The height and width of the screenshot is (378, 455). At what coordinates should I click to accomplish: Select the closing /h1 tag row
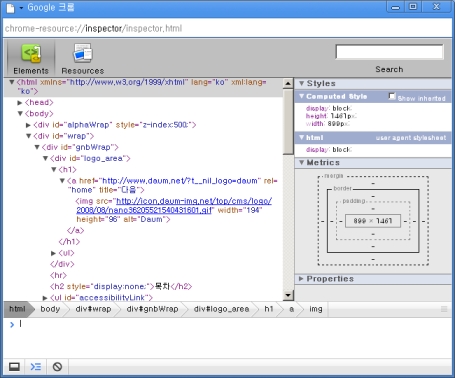pyautogui.click(x=69, y=242)
